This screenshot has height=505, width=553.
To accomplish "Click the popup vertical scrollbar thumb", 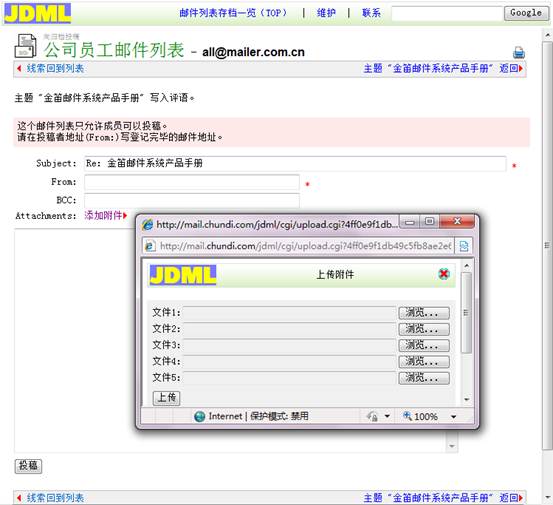I will point(466,312).
